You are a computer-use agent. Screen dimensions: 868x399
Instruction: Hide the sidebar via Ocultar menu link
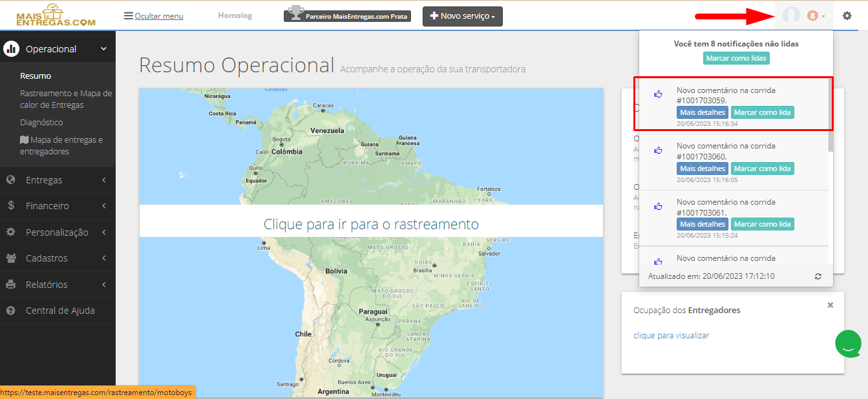159,16
